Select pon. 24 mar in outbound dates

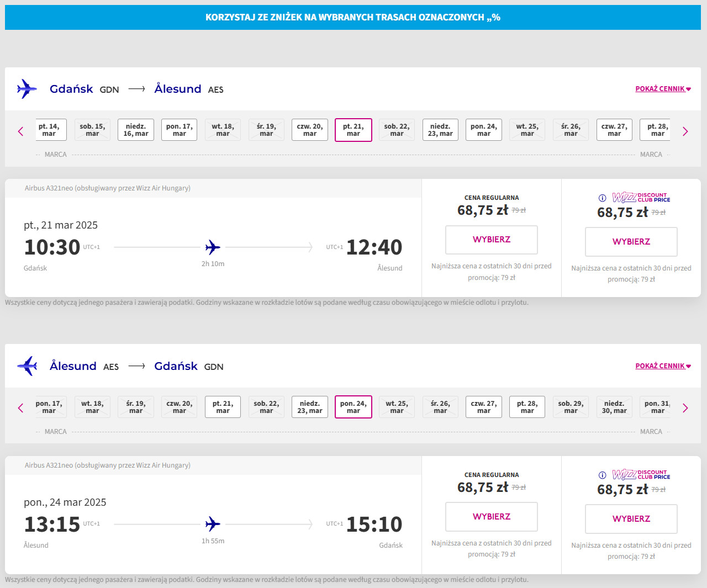tap(483, 130)
